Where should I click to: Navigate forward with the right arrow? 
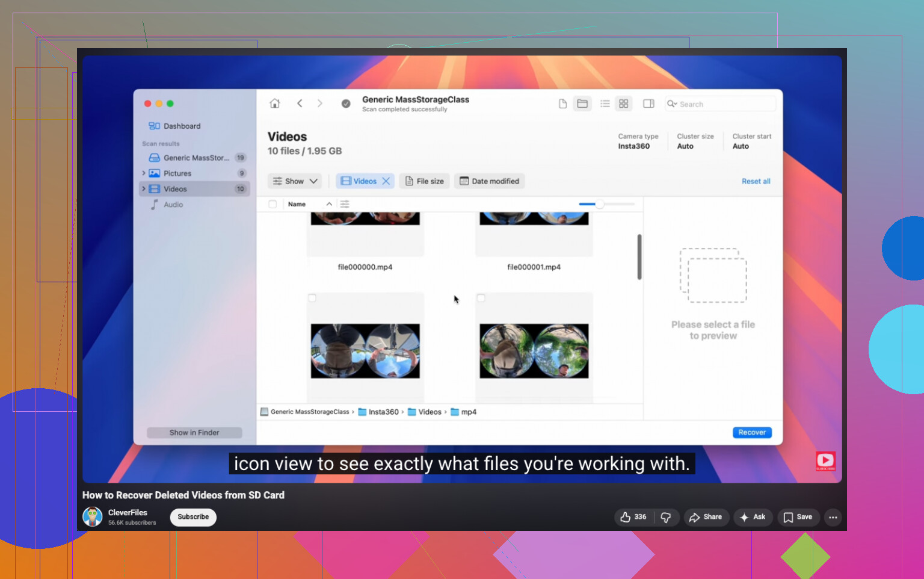[x=320, y=104]
